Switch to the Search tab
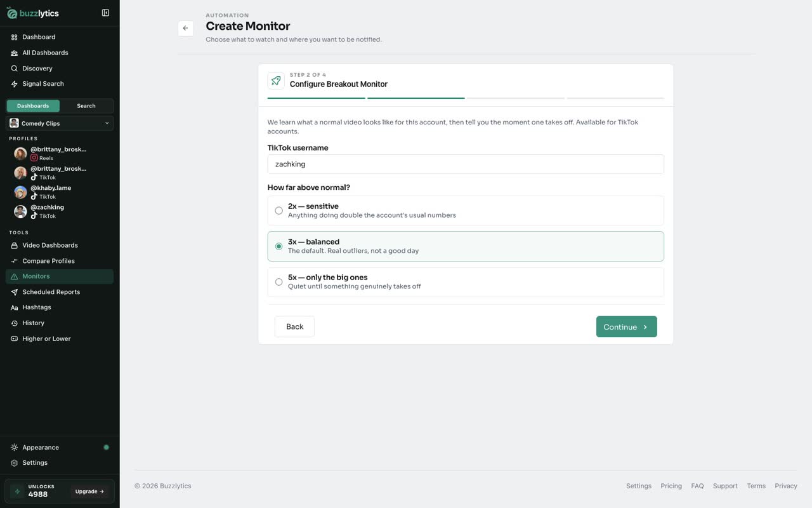Image resolution: width=812 pixels, height=508 pixels. coord(86,106)
